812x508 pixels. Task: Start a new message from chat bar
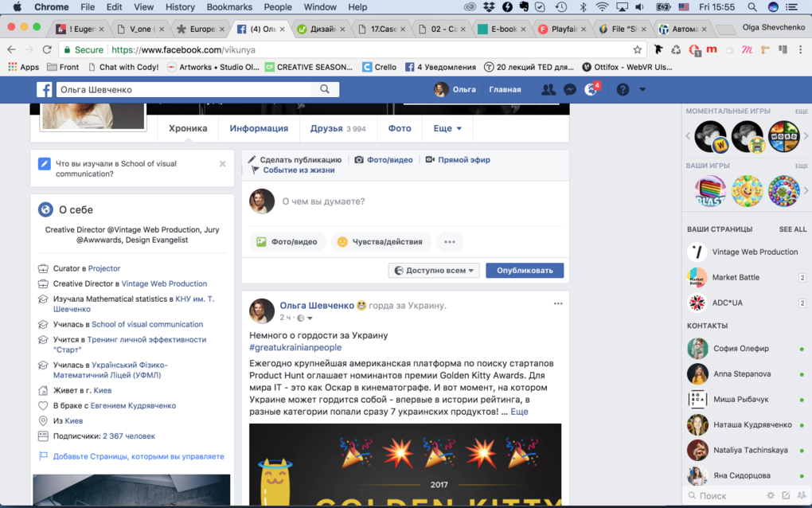click(786, 495)
